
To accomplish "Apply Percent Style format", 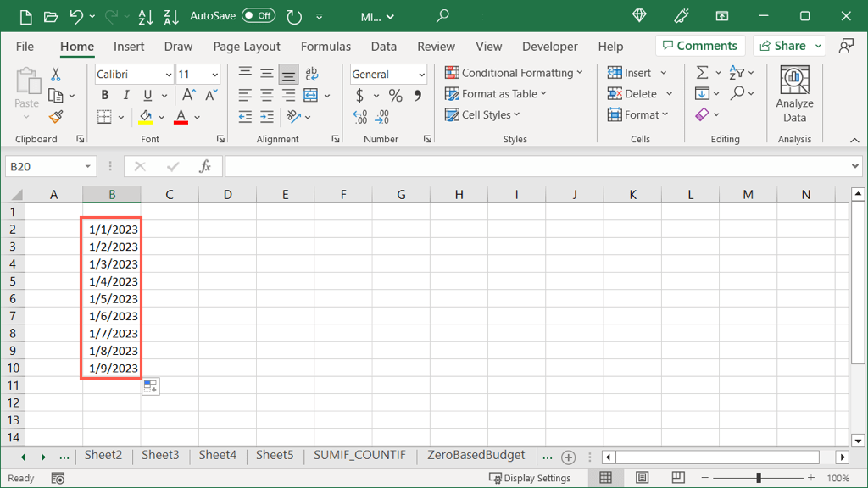I will point(395,95).
